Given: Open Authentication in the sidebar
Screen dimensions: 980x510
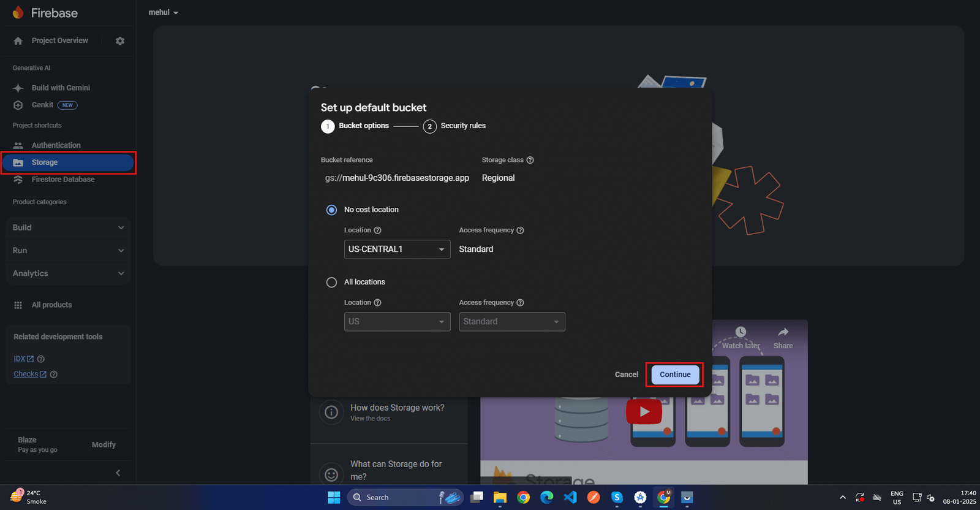Looking at the screenshot, I should [56, 145].
